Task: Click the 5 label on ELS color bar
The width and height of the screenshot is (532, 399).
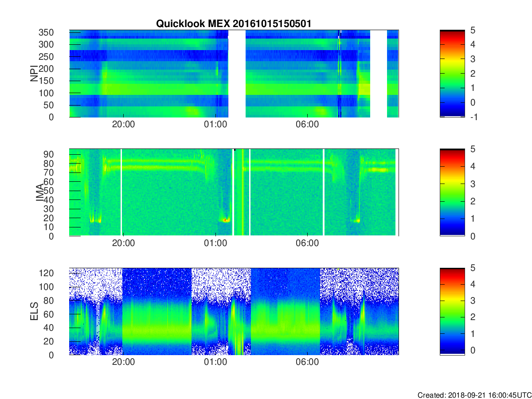Action: pos(473,268)
